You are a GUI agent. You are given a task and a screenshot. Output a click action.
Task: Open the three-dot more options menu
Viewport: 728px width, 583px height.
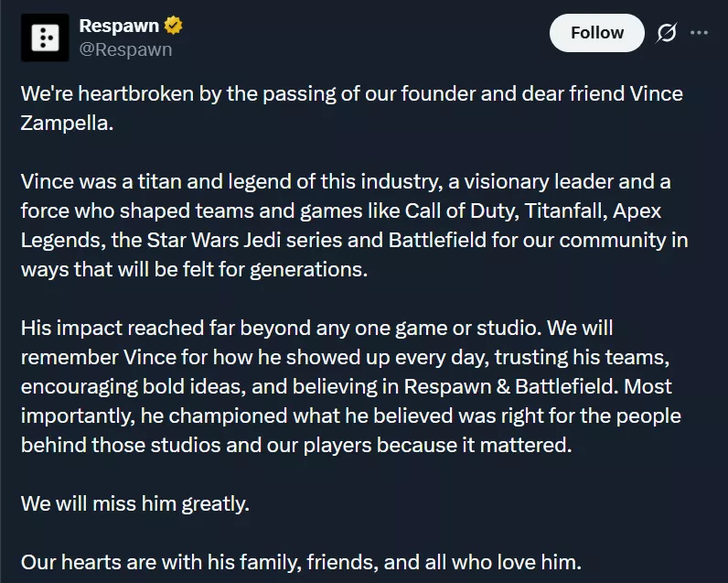(699, 33)
